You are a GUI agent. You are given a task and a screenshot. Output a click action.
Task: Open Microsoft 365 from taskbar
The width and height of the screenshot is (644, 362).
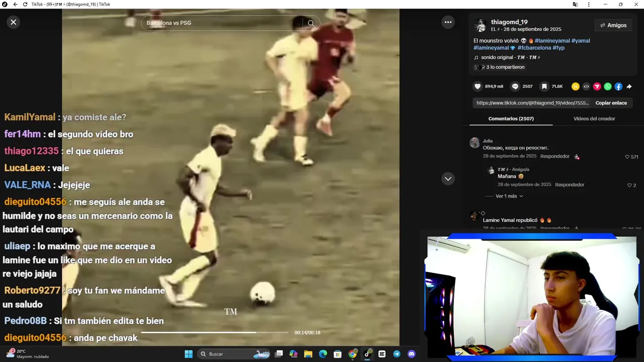pos(293,354)
